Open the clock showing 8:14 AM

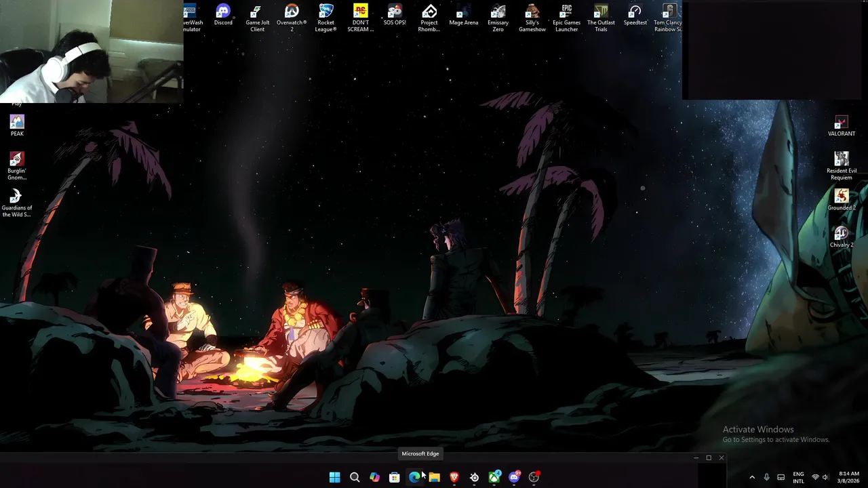click(848, 477)
